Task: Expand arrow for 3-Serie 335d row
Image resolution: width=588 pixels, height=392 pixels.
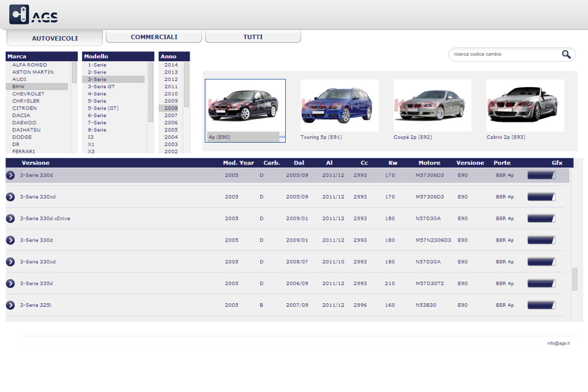Action: [10, 283]
